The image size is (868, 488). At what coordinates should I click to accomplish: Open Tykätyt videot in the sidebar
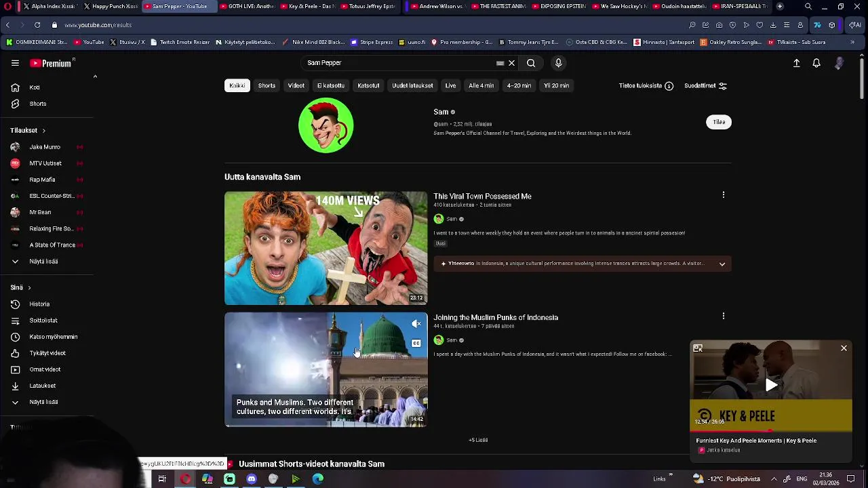(x=47, y=353)
